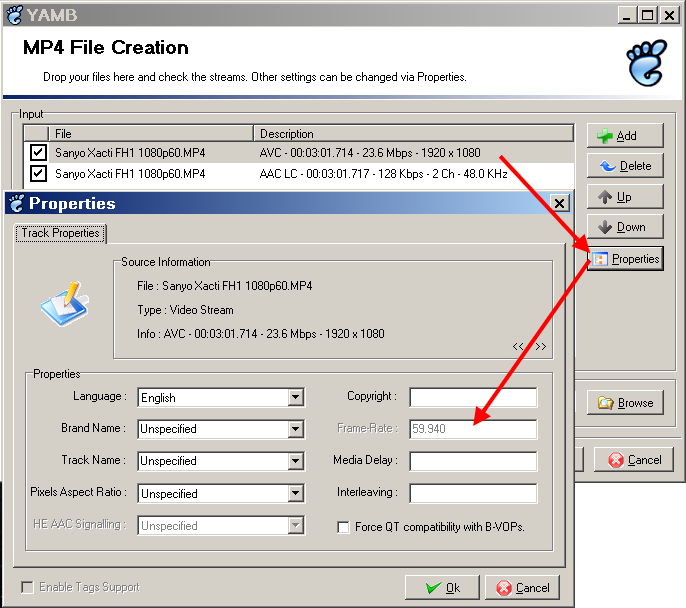
Task: Open the Brand Name dropdown
Action: (296, 429)
